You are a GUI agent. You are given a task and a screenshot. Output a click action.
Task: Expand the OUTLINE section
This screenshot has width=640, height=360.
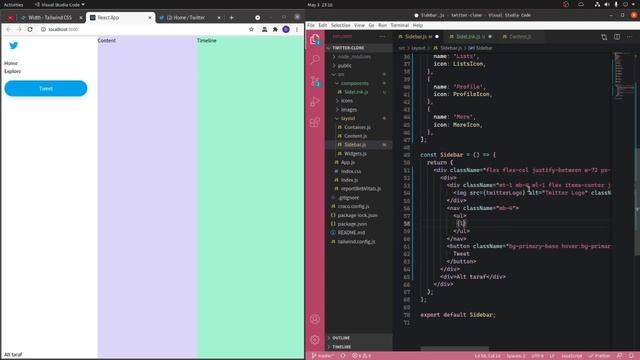tap(341, 338)
